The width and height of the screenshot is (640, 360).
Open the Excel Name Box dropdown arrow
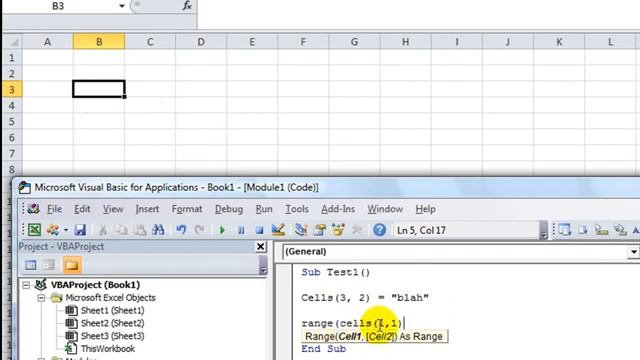click(122, 6)
